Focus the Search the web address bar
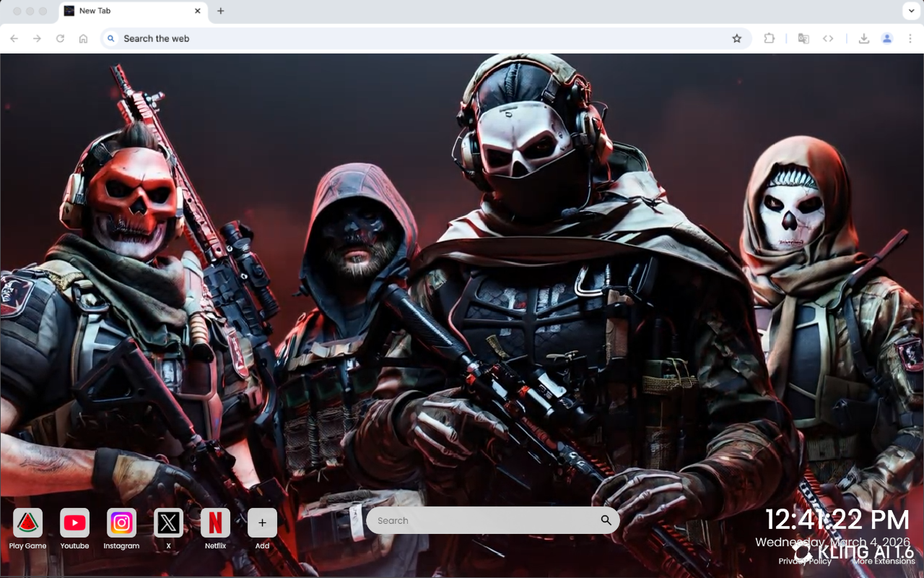This screenshot has width=924, height=578. click(426, 38)
